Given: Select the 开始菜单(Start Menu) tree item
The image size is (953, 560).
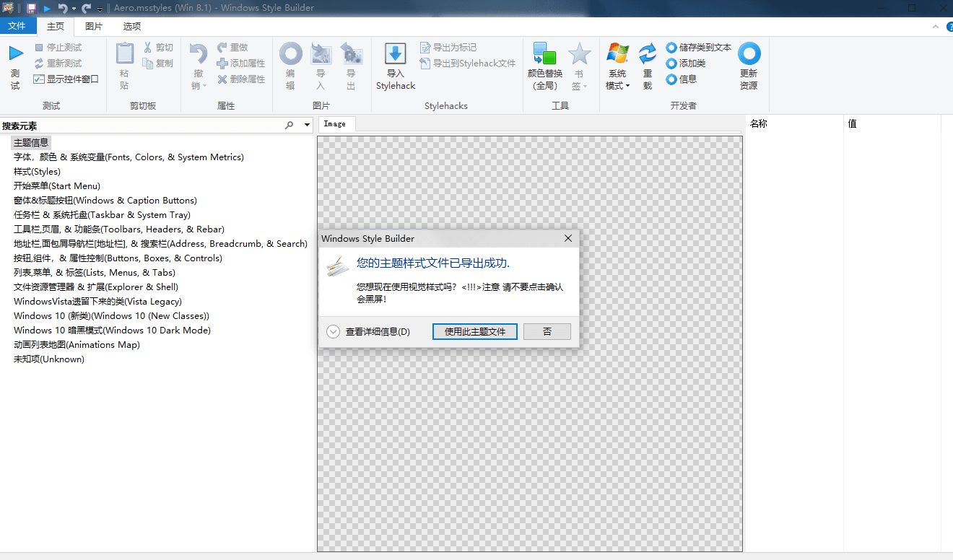Looking at the screenshot, I should (57, 186).
